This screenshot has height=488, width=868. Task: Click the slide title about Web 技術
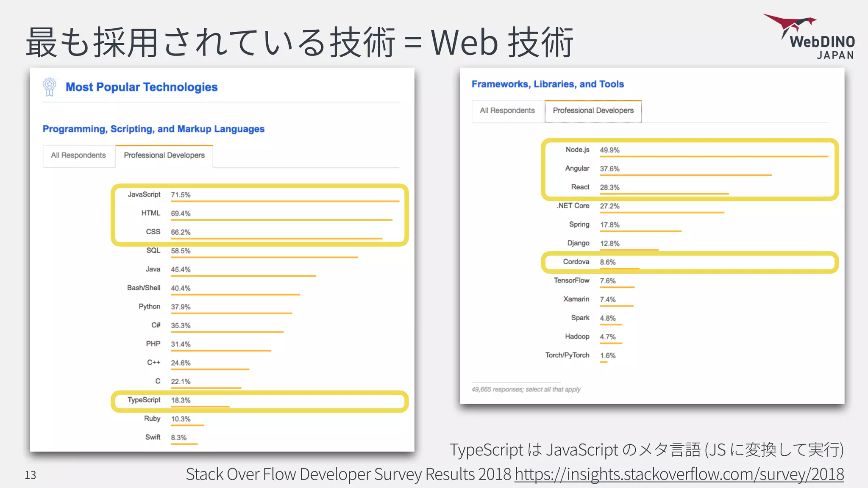tap(299, 42)
